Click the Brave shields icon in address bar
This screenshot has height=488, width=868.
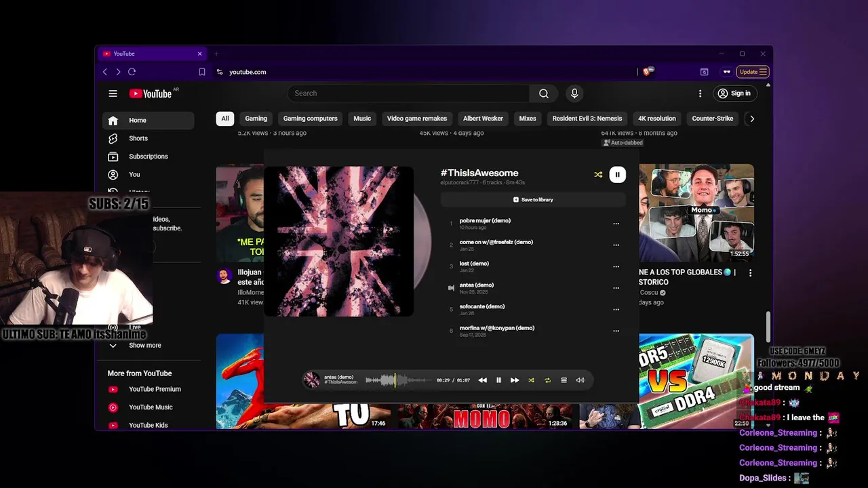coord(648,71)
